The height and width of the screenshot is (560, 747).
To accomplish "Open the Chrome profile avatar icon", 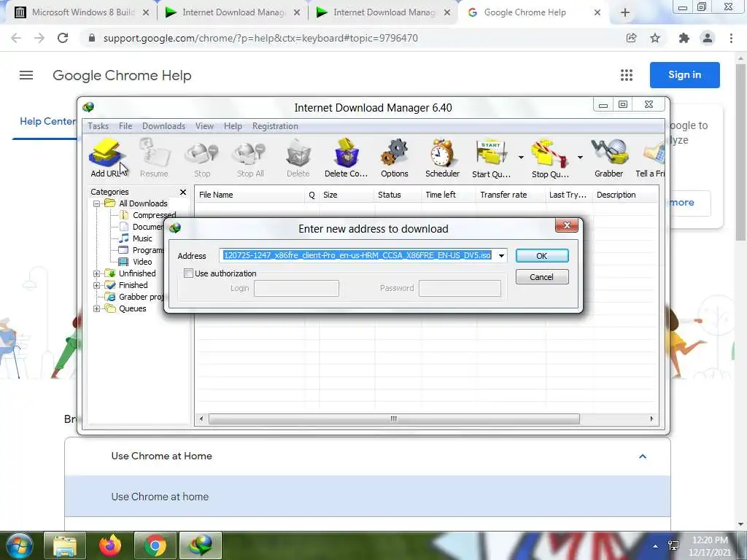I will coord(708,38).
